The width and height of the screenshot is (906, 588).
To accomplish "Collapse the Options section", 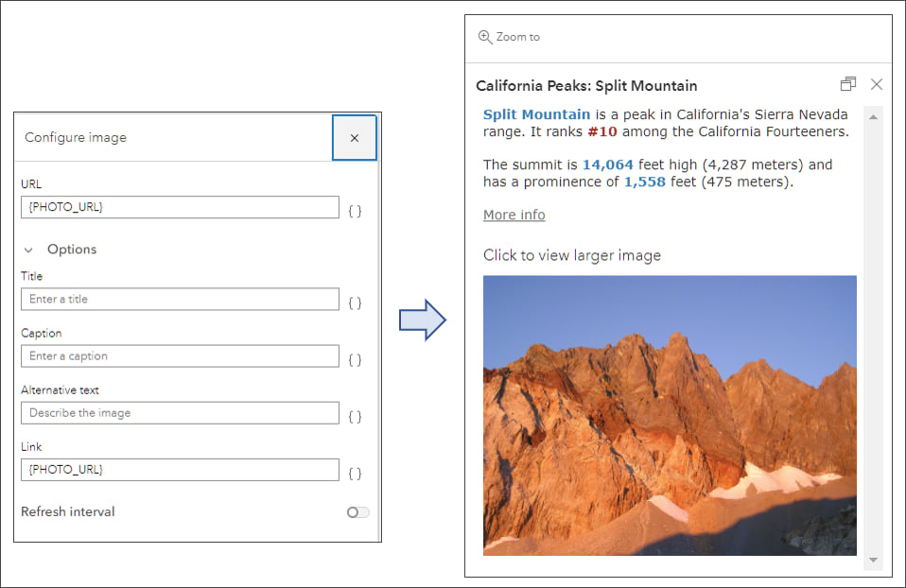I will click(29, 251).
